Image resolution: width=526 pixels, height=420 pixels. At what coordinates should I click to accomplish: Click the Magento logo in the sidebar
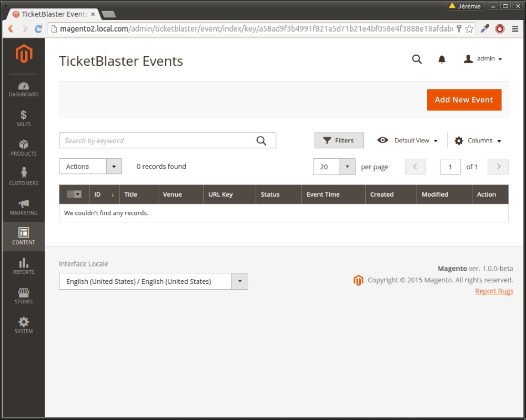[x=23, y=54]
